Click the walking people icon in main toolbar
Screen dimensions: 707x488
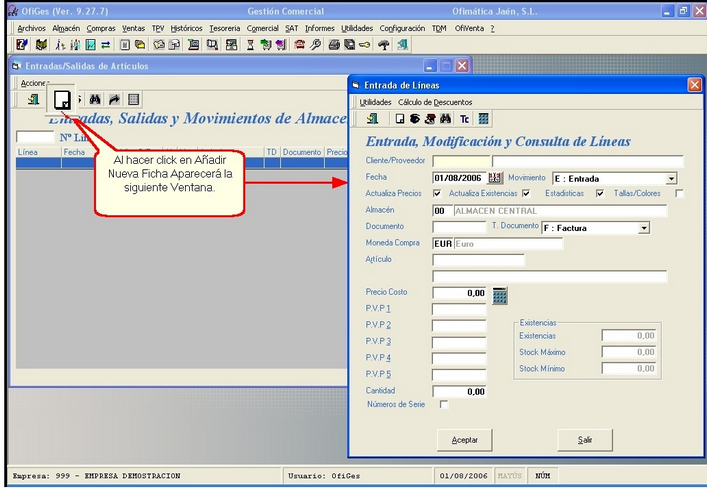click(x=60, y=45)
